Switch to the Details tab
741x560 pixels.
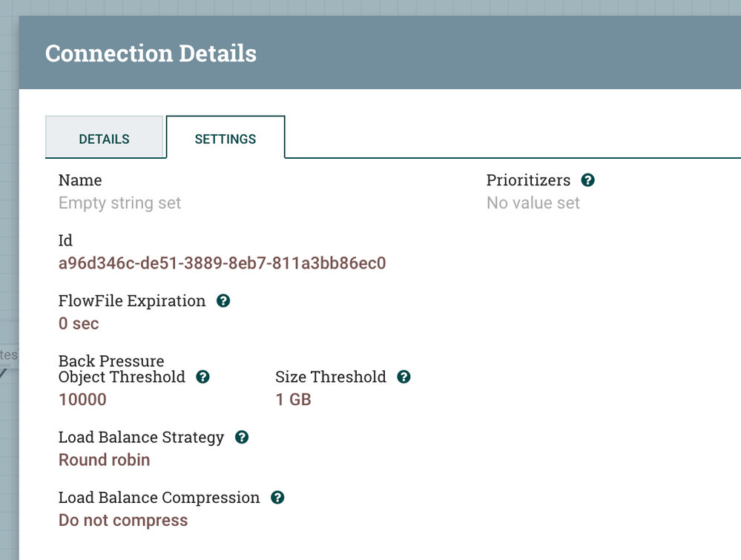click(104, 139)
